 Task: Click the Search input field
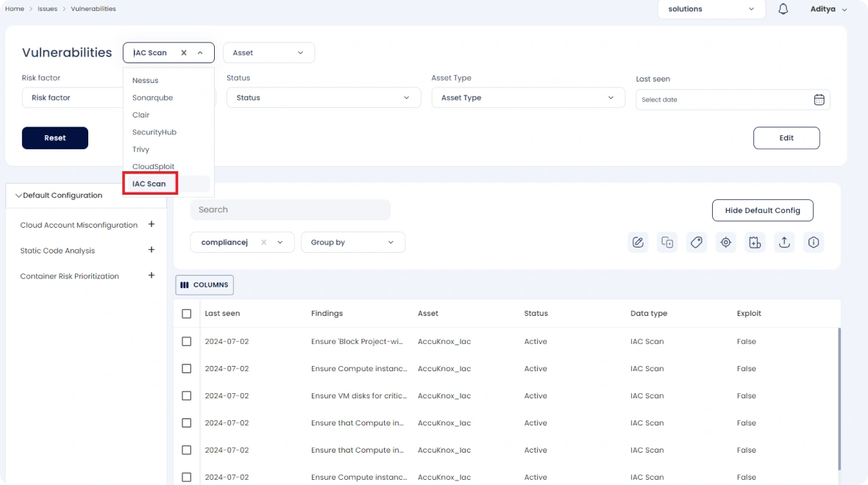click(291, 210)
